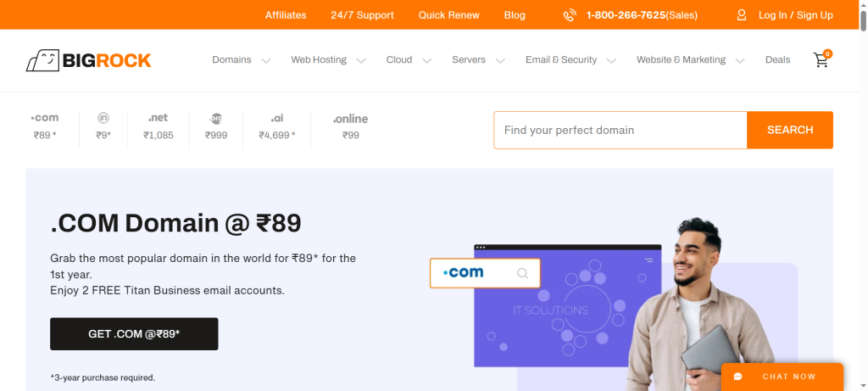The height and width of the screenshot is (391, 868).
Task: Choose the .ai domain price icon
Action: pos(277,119)
